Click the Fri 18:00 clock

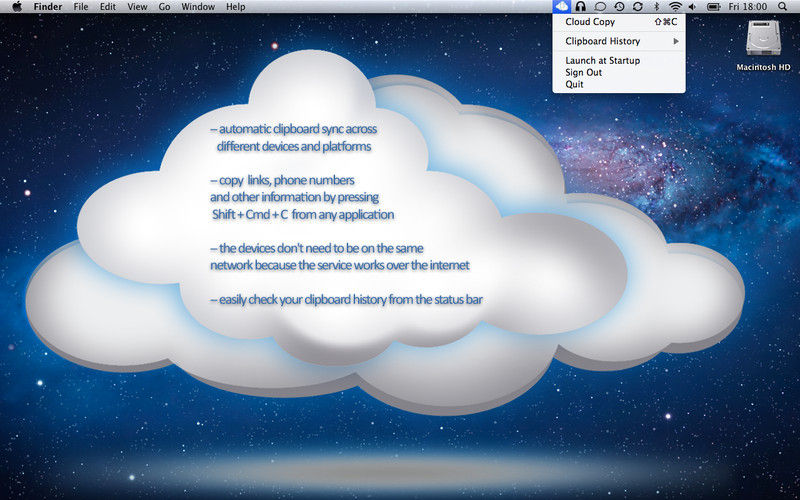[748, 7]
